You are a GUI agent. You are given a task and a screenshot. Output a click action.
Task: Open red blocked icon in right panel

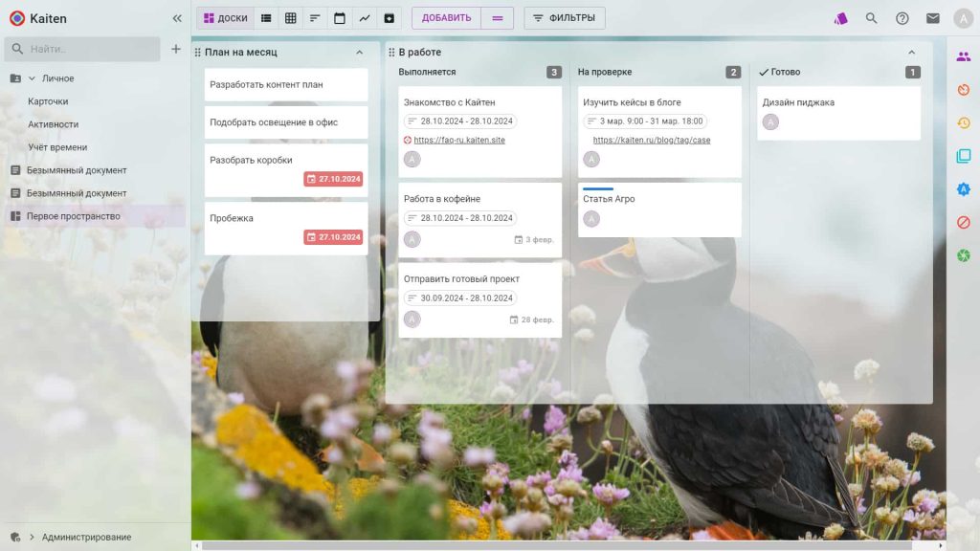tap(963, 222)
